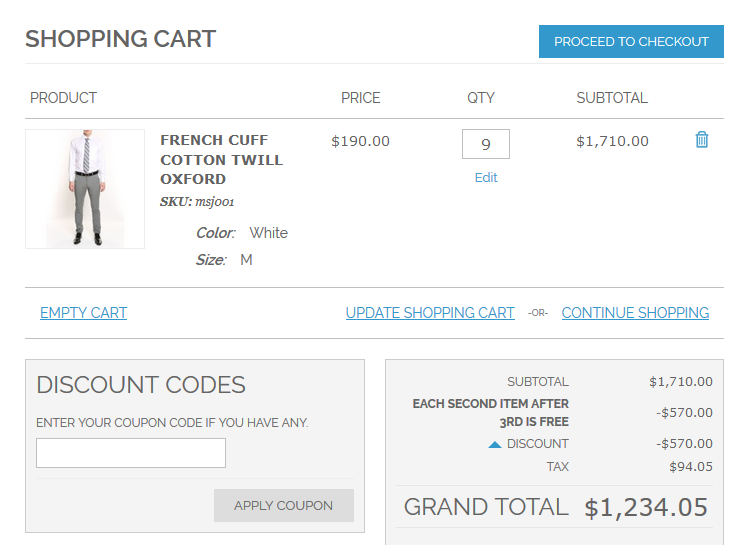Image resolution: width=750 pixels, height=545 pixels.
Task: Follow the Continue Shopping link
Action: 635,313
